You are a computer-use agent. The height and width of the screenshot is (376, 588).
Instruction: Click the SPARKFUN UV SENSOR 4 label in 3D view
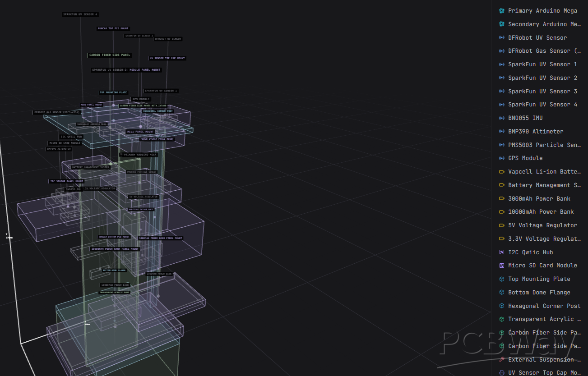point(80,14)
